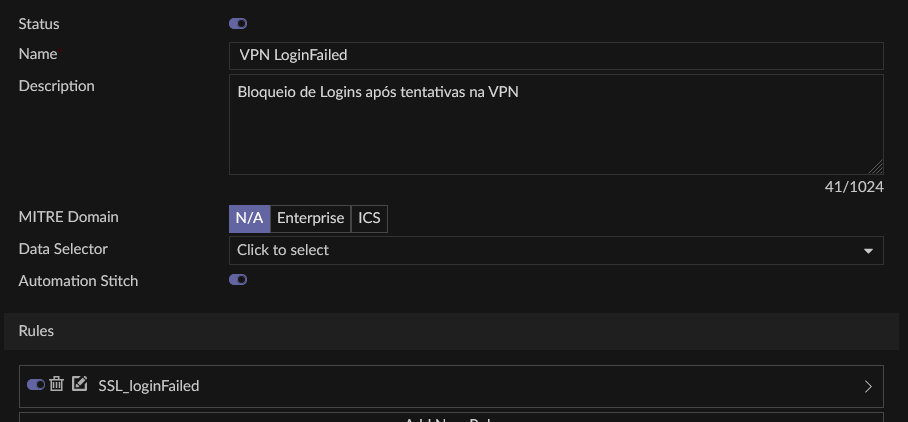Edit the SSL_loginFailed rule with pencil icon
Screen dimensions: 908x422
point(80,384)
